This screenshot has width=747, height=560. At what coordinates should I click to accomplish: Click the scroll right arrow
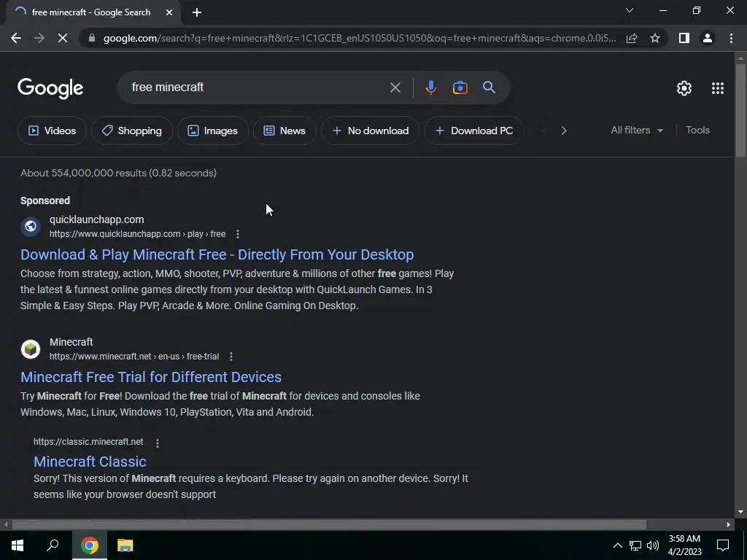pyautogui.click(x=729, y=524)
